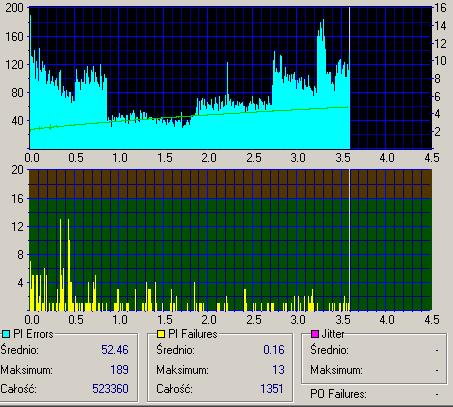Image resolution: width=453 pixels, height=407 pixels.
Task: Click the Jitter group label
Action: pos(332,334)
